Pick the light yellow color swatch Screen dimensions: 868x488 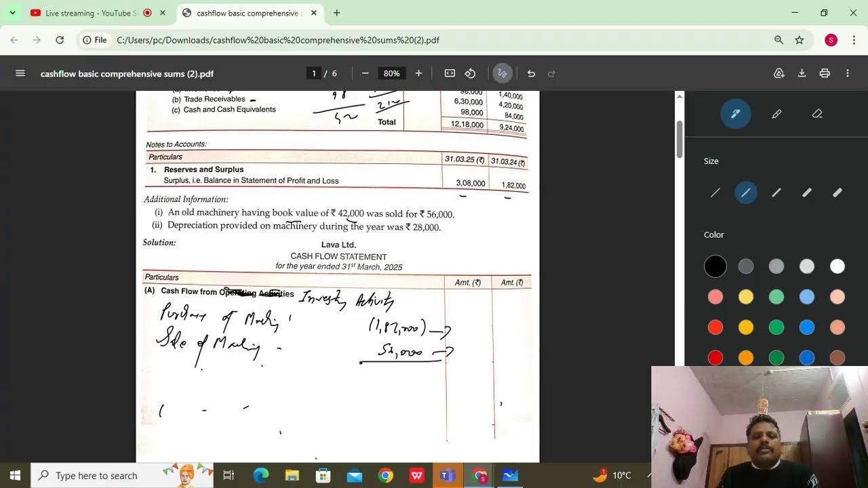click(x=746, y=297)
